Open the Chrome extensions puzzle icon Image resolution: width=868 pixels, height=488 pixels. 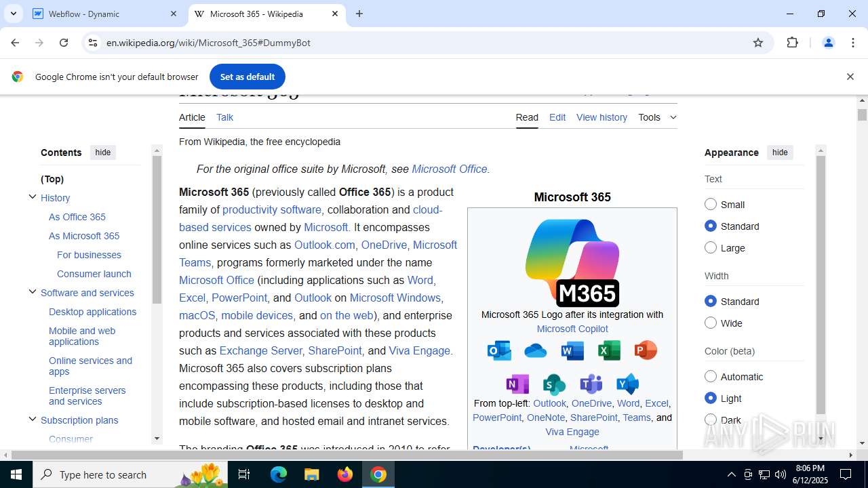point(792,43)
